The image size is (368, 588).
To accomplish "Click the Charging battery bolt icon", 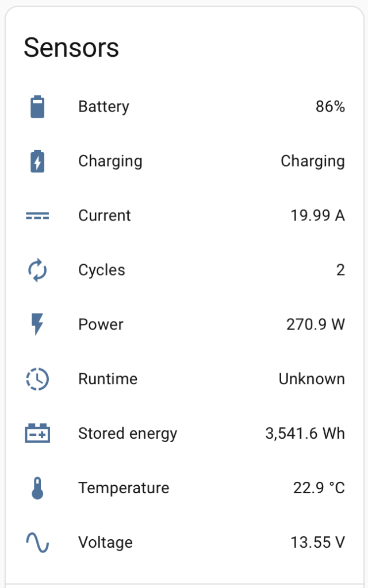I will pyautogui.click(x=37, y=161).
